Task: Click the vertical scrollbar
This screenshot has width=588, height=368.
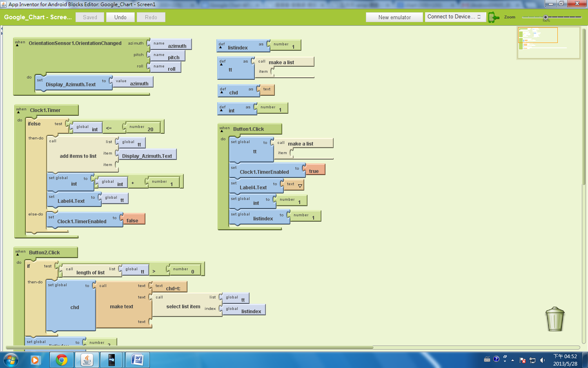Action: [584, 106]
